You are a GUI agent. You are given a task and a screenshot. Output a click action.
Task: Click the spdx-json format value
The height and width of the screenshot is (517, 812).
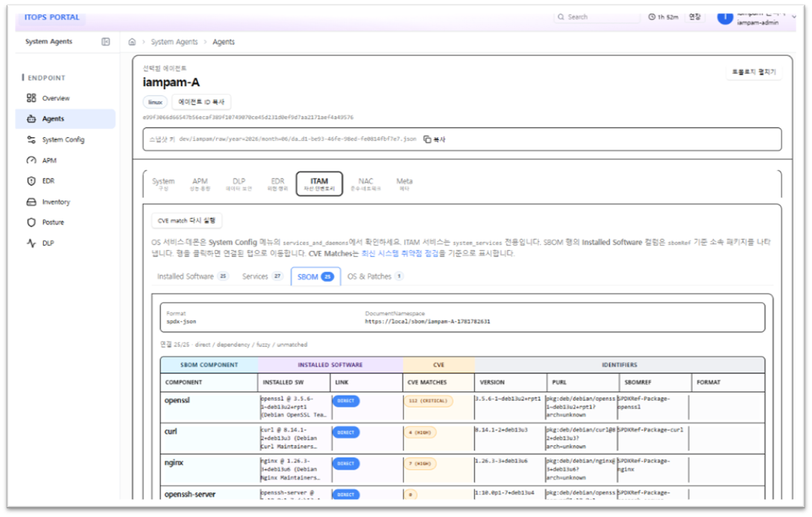click(181, 321)
